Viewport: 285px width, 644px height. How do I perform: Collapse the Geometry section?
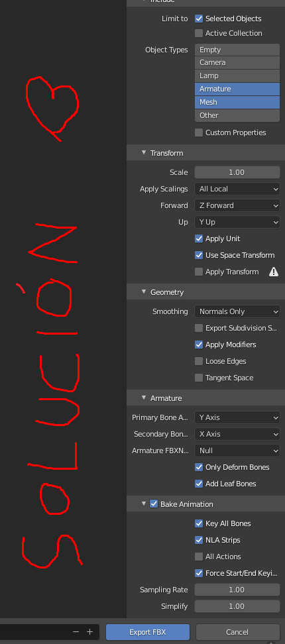pyautogui.click(x=144, y=292)
